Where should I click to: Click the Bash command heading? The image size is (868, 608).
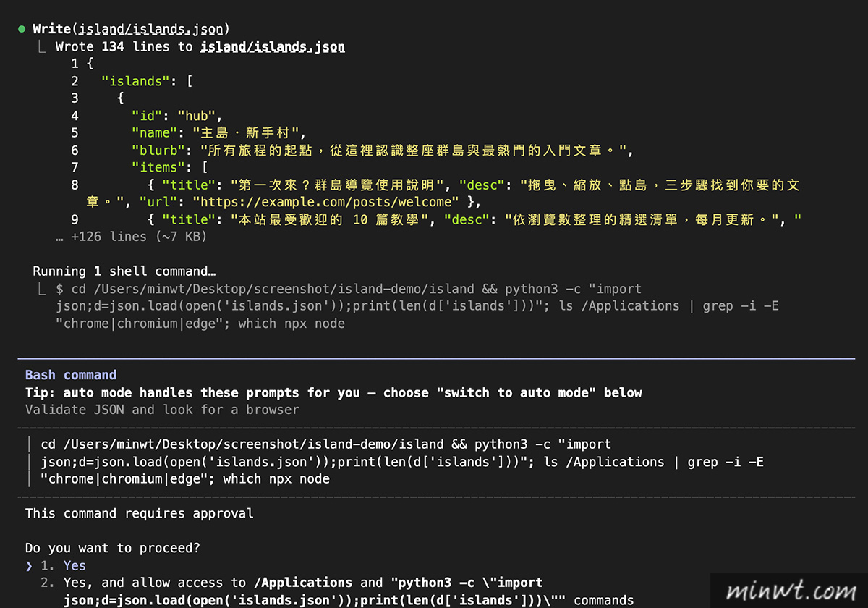tap(71, 375)
